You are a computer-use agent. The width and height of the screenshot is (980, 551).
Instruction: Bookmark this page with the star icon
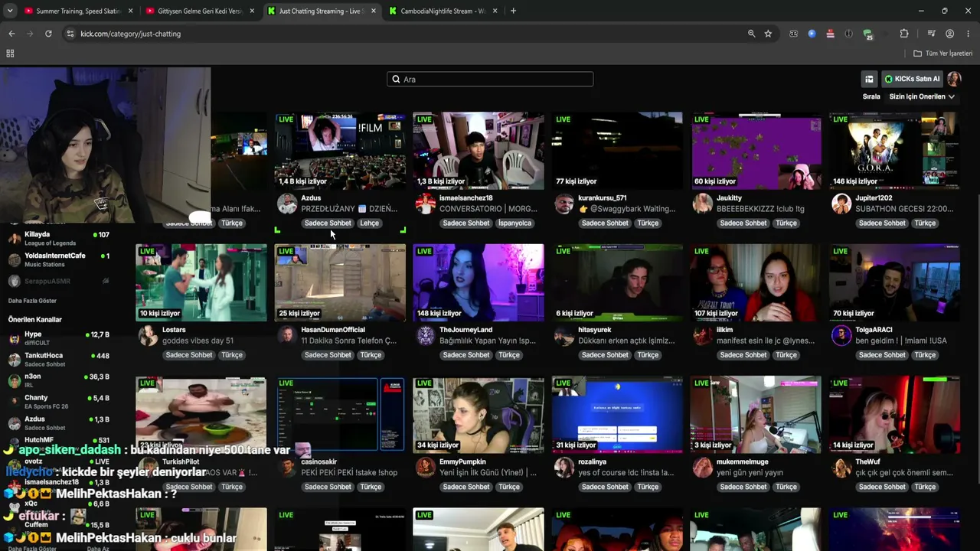(x=768, y=34)
